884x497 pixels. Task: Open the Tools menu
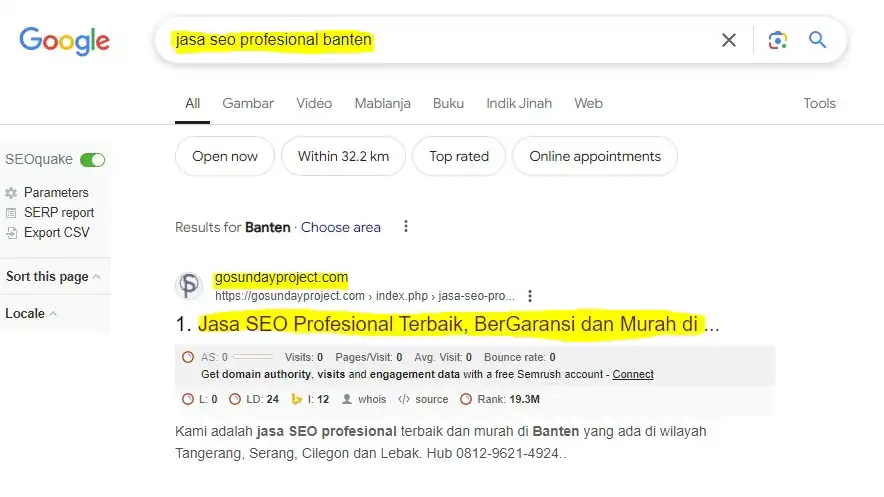coord(819,104)
